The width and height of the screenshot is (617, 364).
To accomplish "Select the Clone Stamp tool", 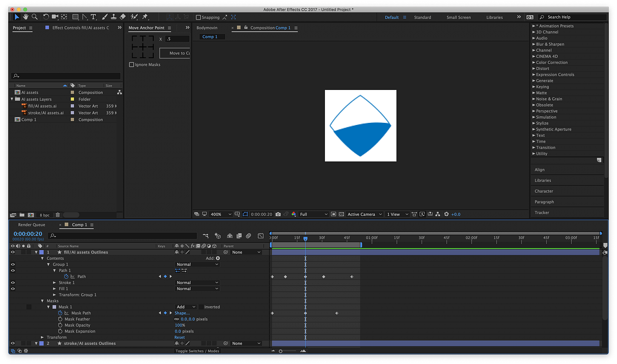I will 113,17.
